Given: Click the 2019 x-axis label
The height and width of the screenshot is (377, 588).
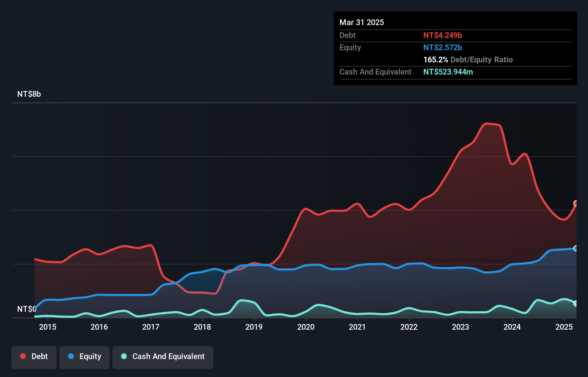Looking at the screenshot, I should click(x=254, y=327).
